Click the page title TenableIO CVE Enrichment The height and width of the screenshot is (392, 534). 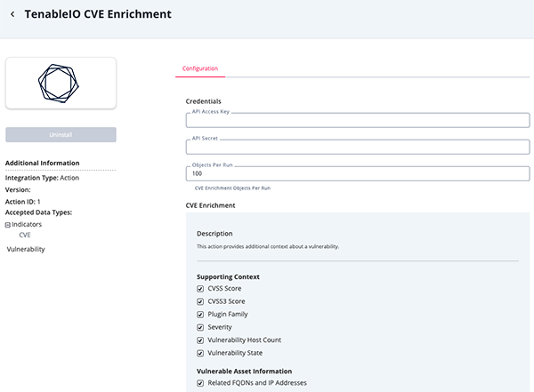[98, 14]
